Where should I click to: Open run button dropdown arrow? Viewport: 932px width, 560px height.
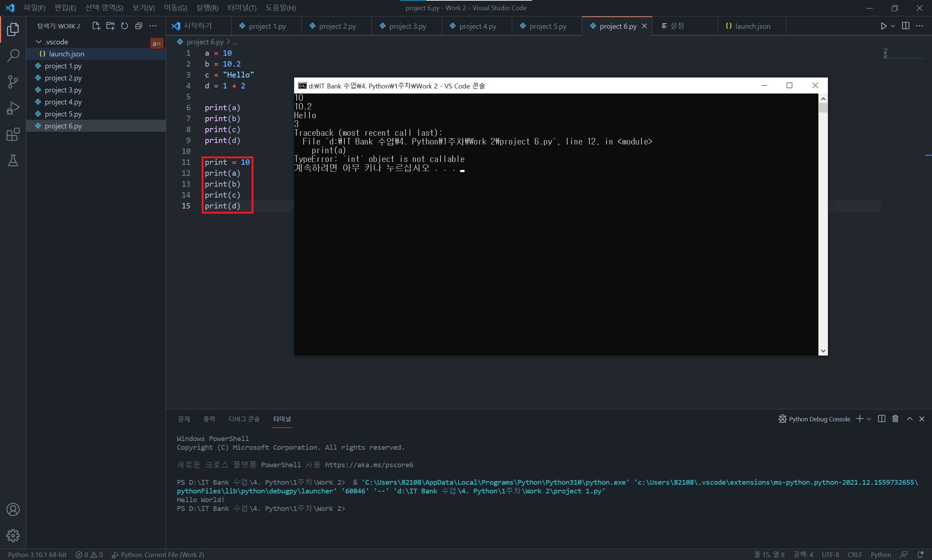893,26
